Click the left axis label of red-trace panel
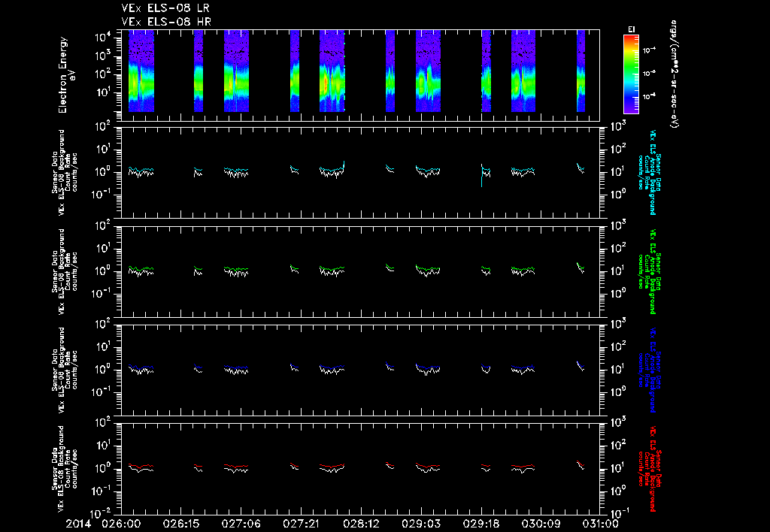 (65, 469)
